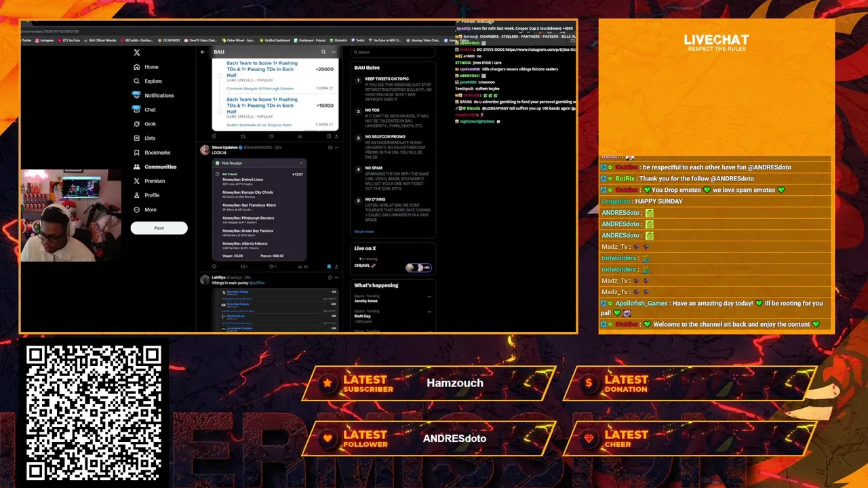Go back using BAU header arrow
The width and height of the screenshot is (868, 488).
tap(202, 52)
